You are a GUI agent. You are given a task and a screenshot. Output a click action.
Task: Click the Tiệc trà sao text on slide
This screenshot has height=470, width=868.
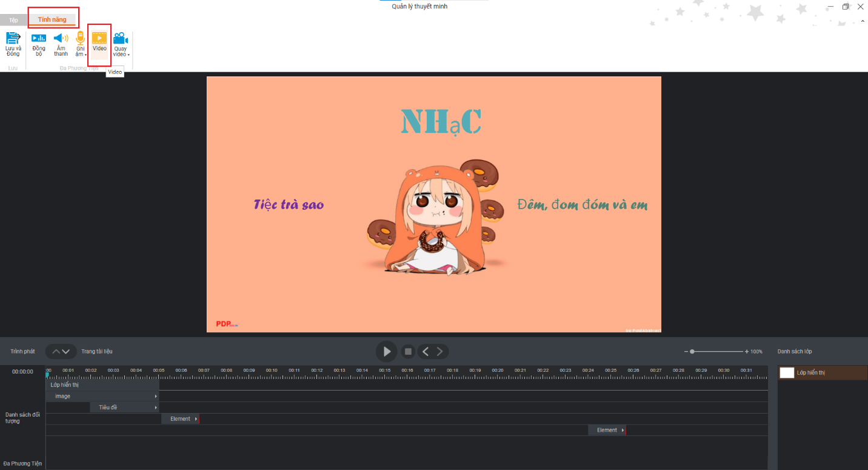click(289, 204)
